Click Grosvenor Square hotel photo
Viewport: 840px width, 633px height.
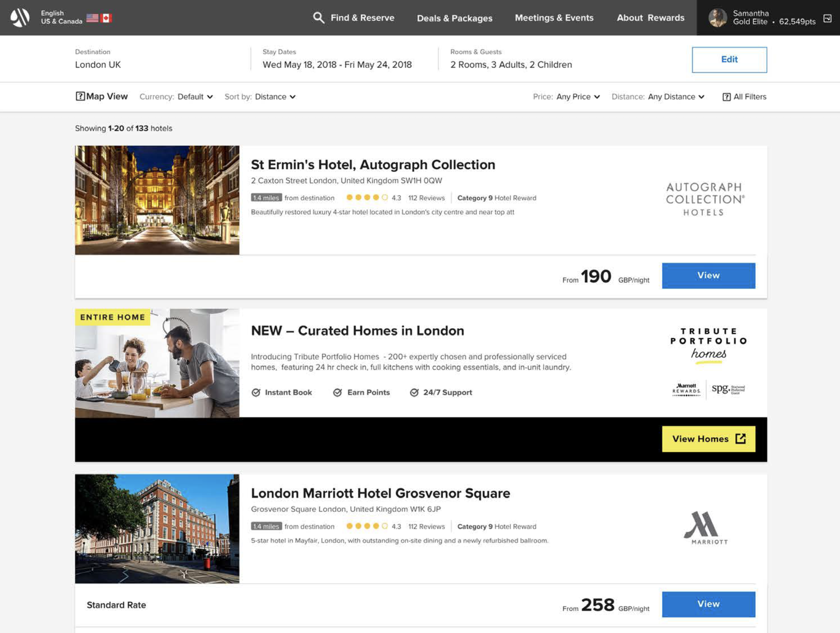[x=157, y=528]
